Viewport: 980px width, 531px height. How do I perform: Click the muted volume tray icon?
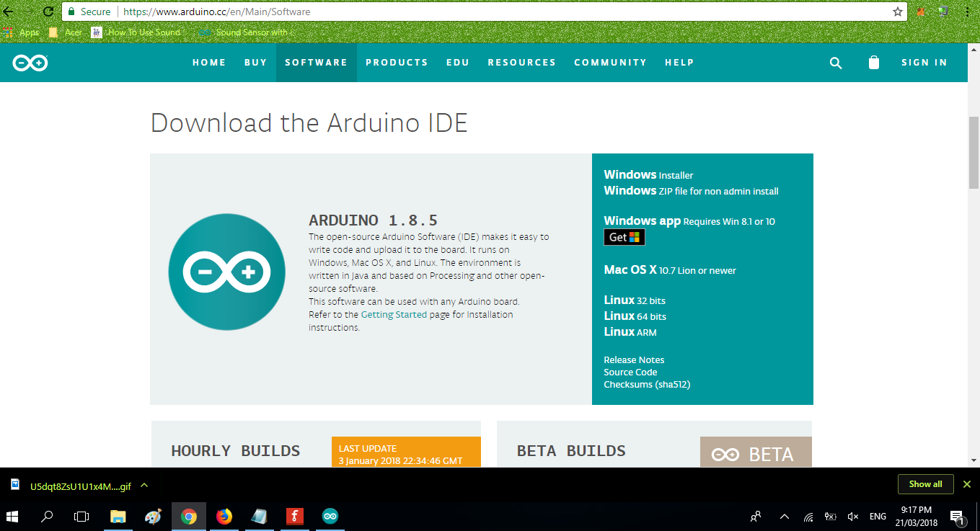coord(853,516)
